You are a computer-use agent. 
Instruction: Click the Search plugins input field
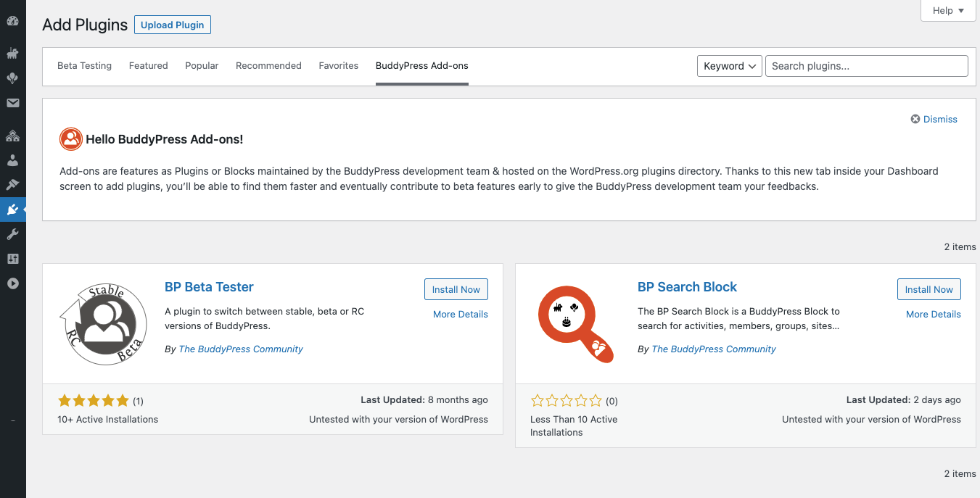pos(866,66)
